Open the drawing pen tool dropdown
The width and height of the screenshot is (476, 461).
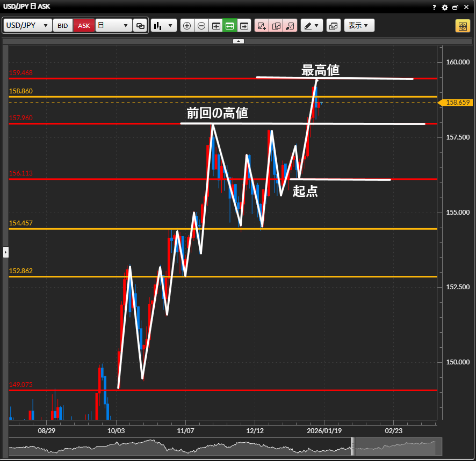[311, 26]
